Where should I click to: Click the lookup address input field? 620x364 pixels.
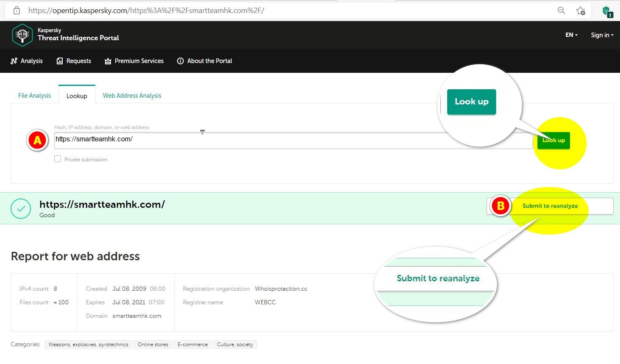[x=293, y=141]
